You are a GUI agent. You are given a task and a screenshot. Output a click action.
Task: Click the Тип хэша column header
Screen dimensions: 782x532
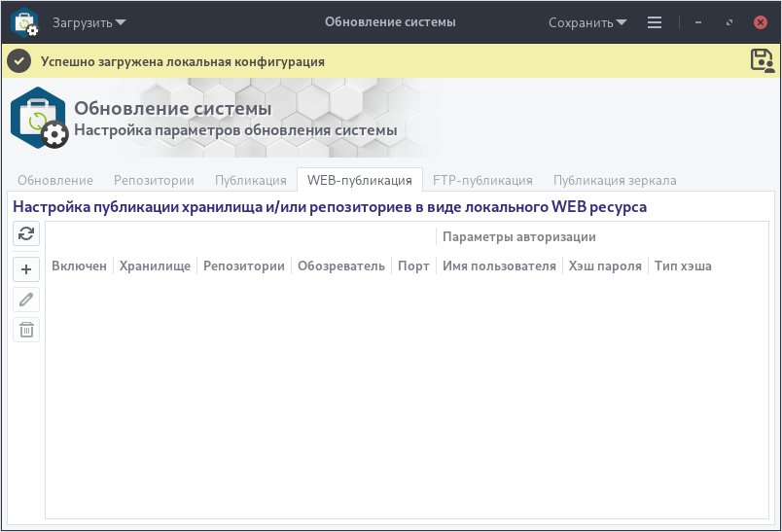click(x=683, y=266)
